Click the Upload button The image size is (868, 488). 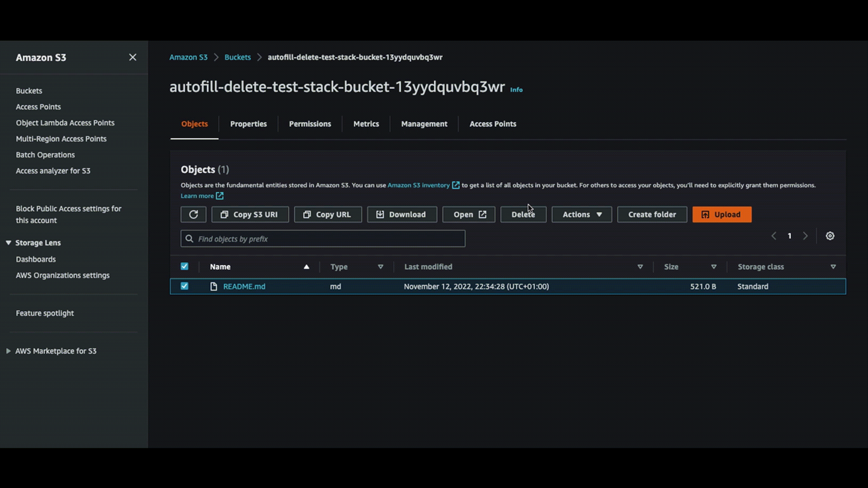click(x=722, y=215)
